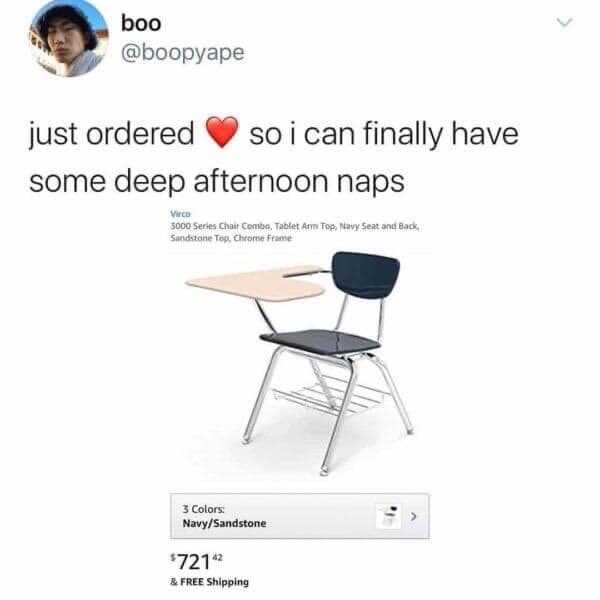600x600 pixels.
Task: Click the chrome front chair leg
Action: coord(339,417)
